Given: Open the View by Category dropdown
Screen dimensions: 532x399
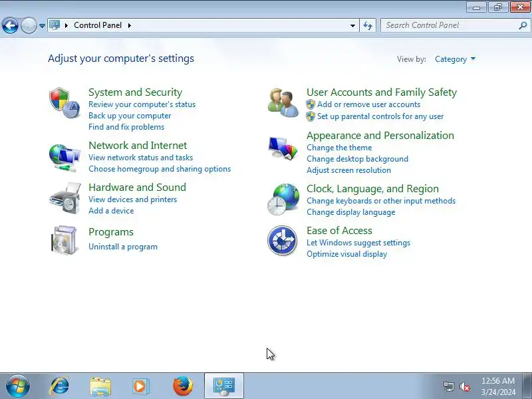Looking at the screenshot, I should (455, 59).
